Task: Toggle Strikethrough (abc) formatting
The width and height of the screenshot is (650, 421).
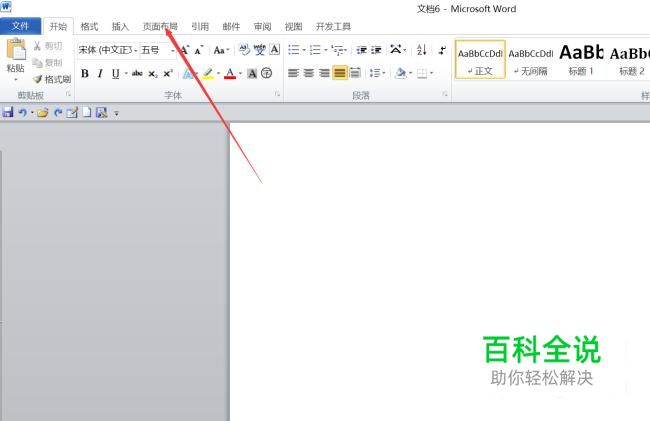Action: [137, 74]
